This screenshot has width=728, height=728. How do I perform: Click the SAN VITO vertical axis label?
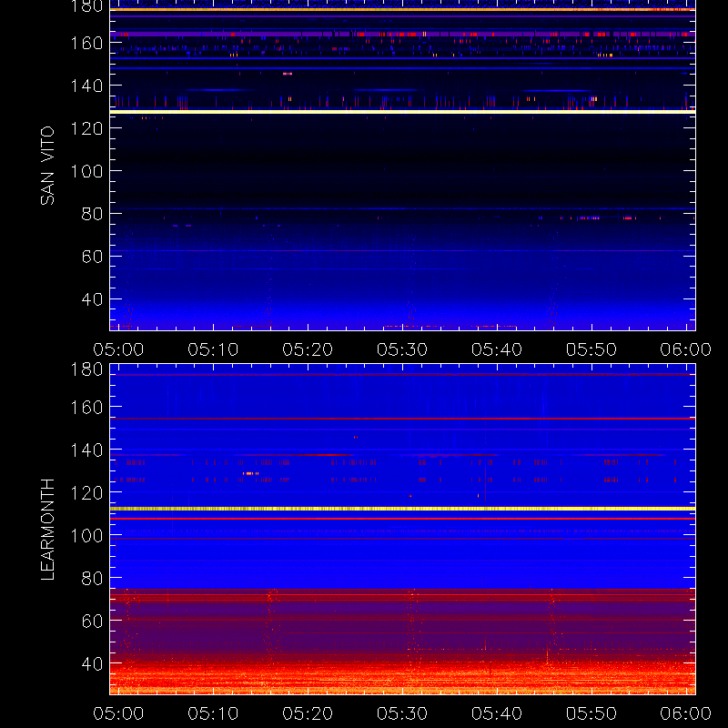[47, 166]
